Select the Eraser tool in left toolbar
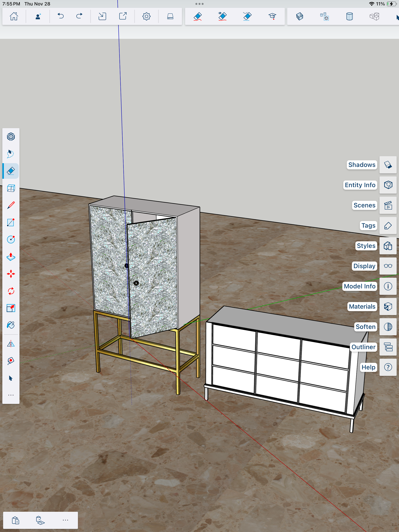Viewport: 399px width, 532px height. (x=11, y=171)
